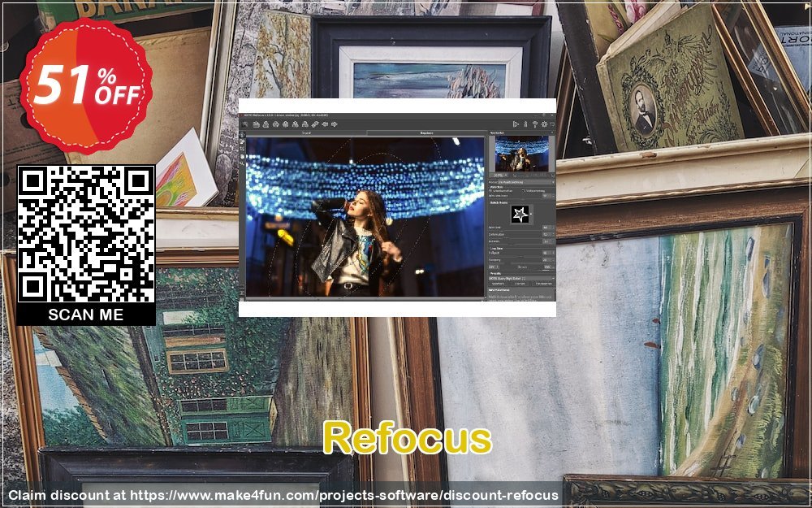
Task: Open the notifications icon beside the gear
Action: pyautogui.click(x=552, y=124)
